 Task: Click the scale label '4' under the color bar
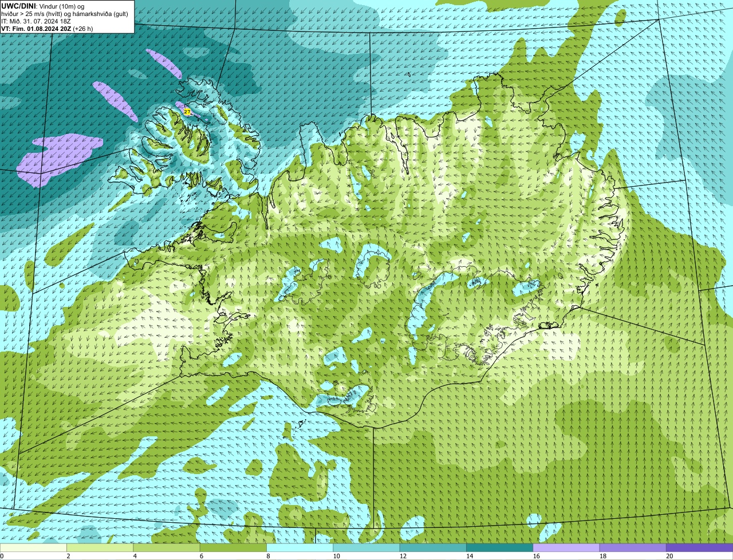[135, 556]
